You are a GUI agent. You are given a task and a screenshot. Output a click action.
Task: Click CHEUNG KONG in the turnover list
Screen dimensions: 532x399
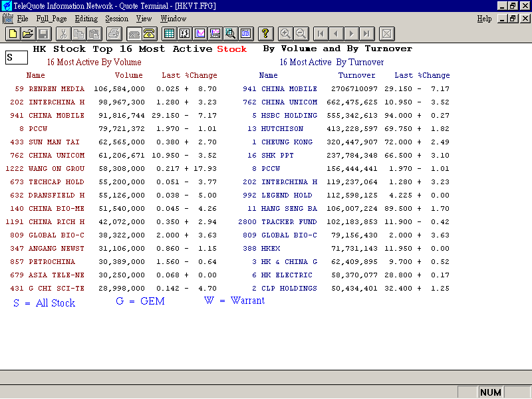click(x=287, y=142)
